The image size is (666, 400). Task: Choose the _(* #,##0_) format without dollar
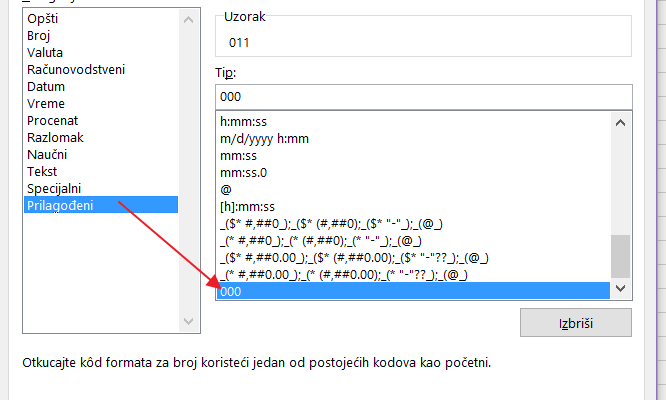point(413,241)
